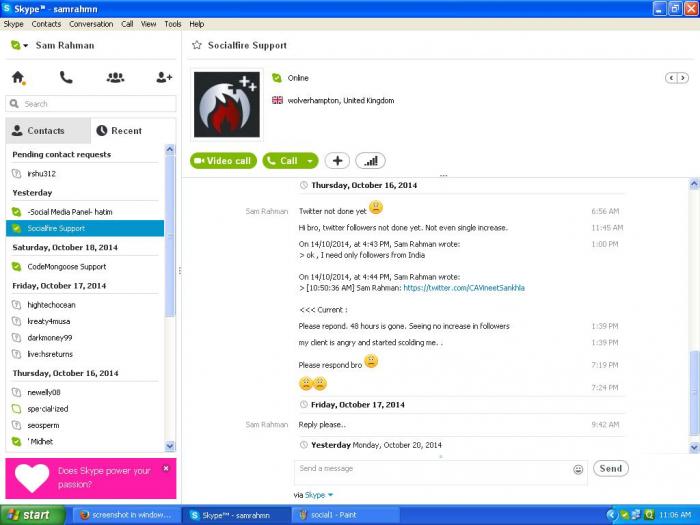The height and width of the screenshot is (525, 700).
Task: Select kreaty4musa contact
Action: tap(85, 321)
